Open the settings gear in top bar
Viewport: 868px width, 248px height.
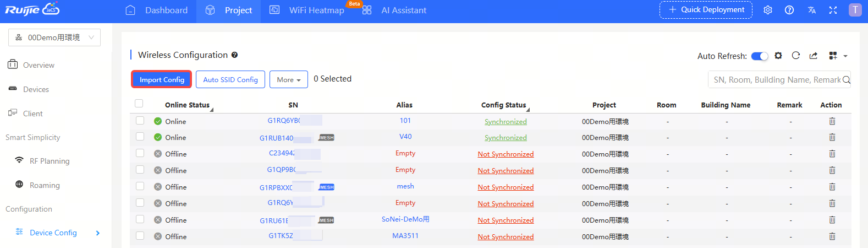tap(768, 10)
